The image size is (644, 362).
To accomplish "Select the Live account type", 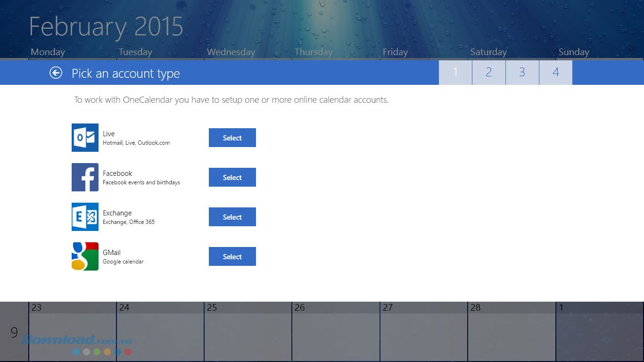I will point(232,138).
